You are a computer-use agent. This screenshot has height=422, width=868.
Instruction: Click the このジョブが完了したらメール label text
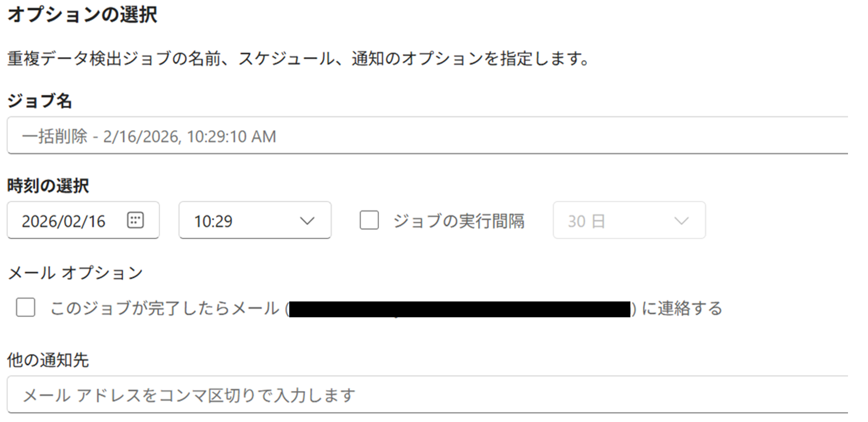[166, 309]
